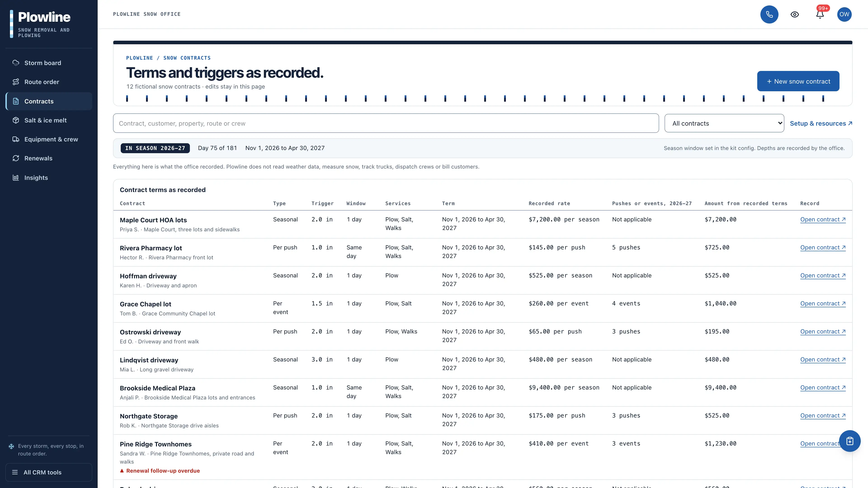Click the Insights chart icon
This screenshot has width=868, height=488.
[x=16, y=178]
